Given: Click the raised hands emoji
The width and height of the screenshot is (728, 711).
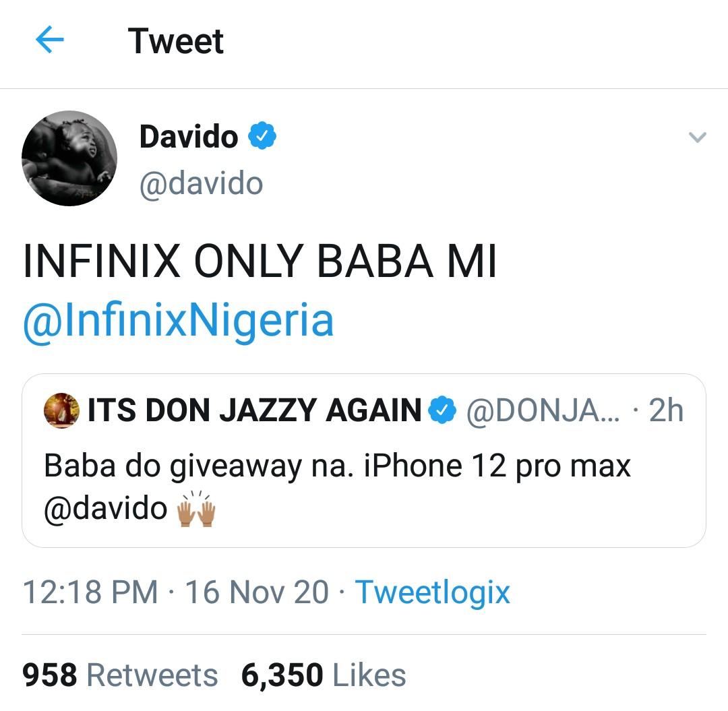Looking at the screenshot, I should click(x=195, y=509).
